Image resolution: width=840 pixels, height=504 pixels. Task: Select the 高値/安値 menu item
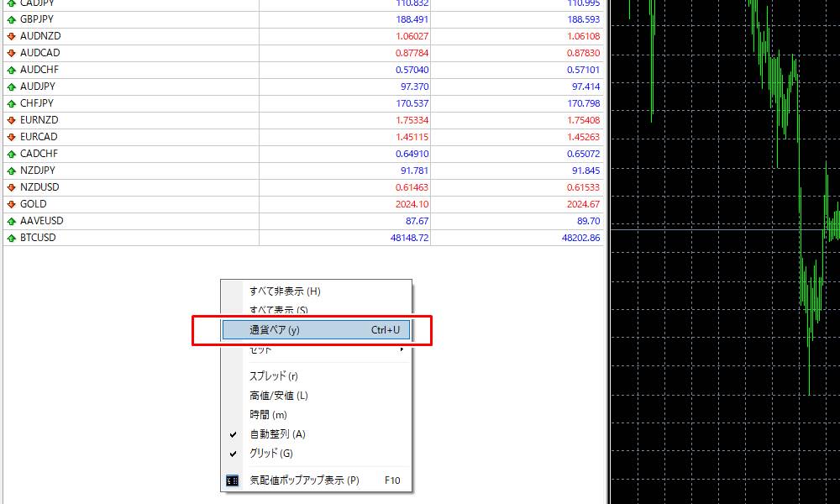click(x=281, y=396)
